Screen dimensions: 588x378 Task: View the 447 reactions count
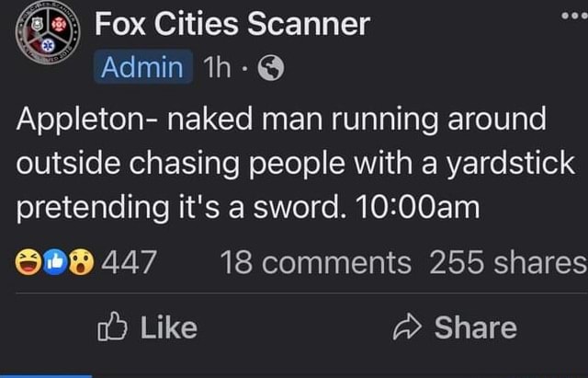tap(129, 261)
